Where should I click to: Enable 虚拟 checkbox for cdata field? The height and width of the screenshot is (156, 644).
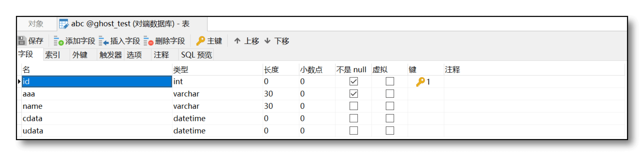point(390,118)
